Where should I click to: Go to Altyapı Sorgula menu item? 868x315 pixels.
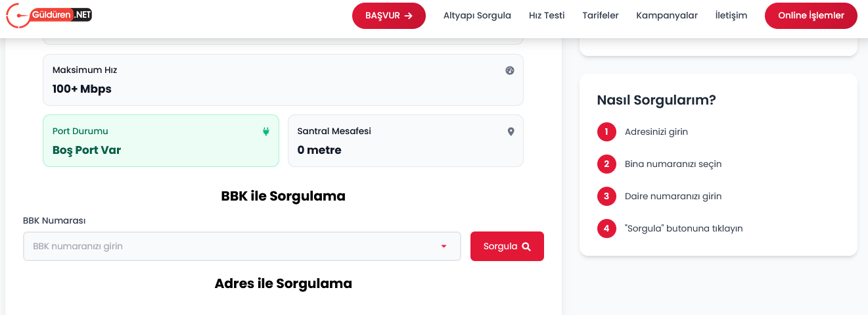pyautogui.click(x=477, y=16)
